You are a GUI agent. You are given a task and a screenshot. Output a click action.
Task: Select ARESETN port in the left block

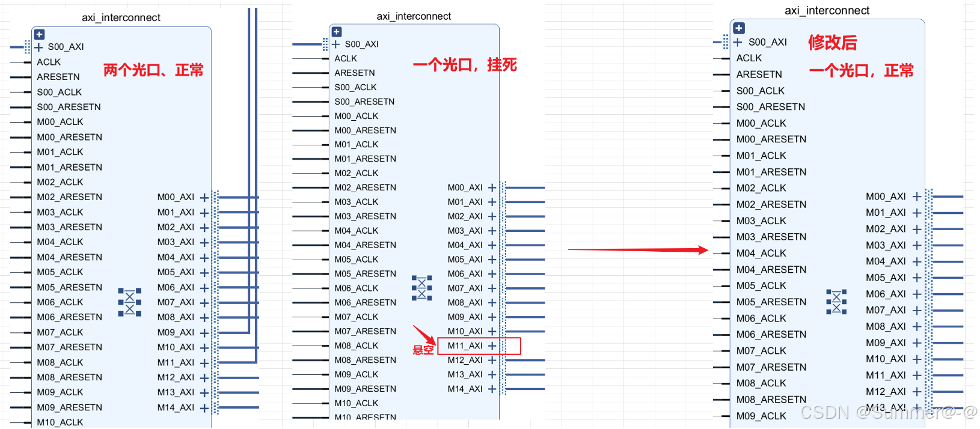[58, 77]
